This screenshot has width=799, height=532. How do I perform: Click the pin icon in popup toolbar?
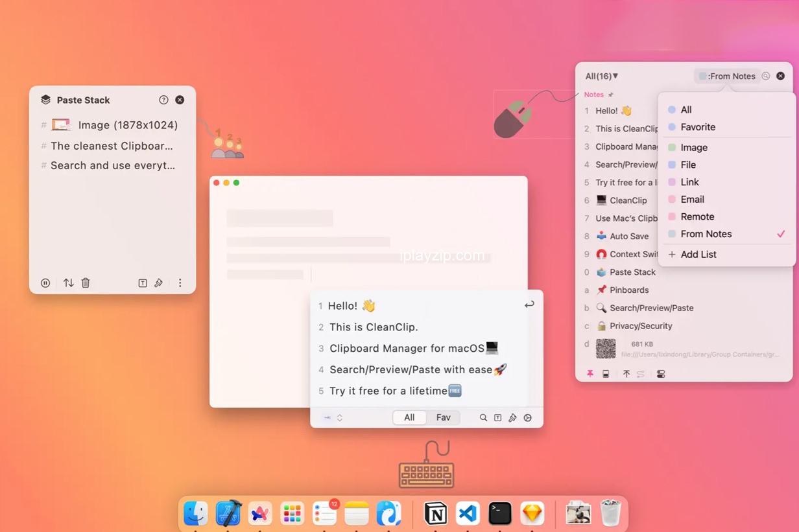tap(512, 418)
